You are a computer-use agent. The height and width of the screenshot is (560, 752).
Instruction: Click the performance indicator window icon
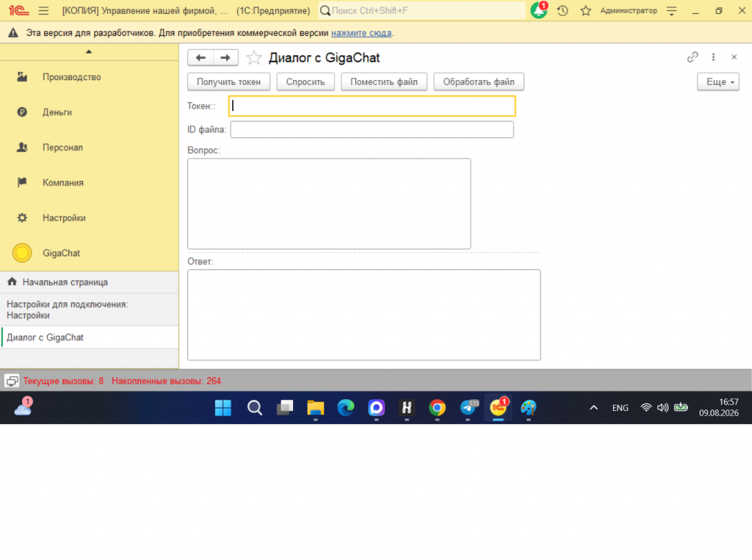12,381
